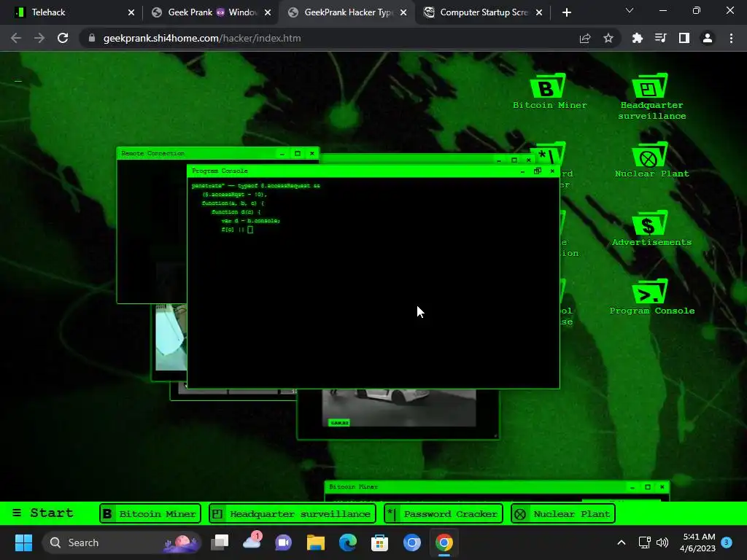
Task: Select Bitcoin Miner in the green taskbar
Action: tap(150, 514)
